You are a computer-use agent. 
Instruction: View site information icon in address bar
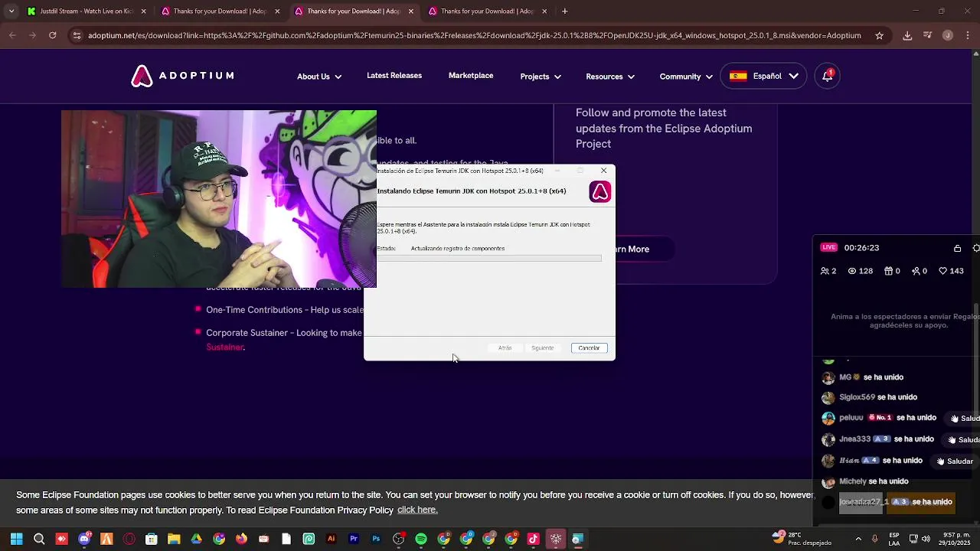[76, 35]
